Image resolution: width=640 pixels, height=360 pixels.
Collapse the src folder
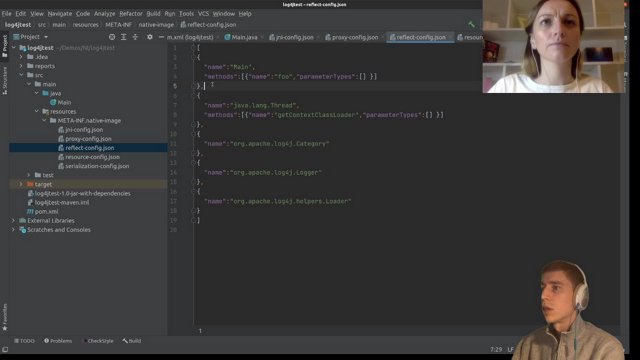[21, 75]
